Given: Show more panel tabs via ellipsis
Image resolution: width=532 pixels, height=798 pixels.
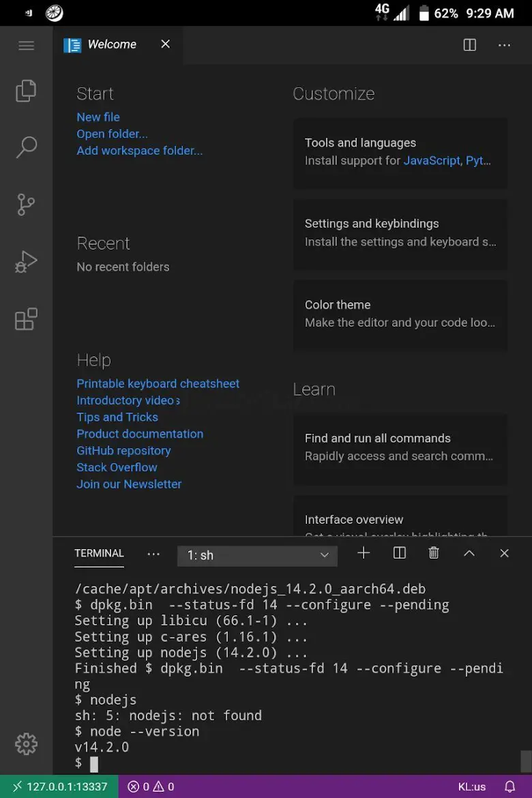Looking at the screenshot, I should [x=153, y=554].
